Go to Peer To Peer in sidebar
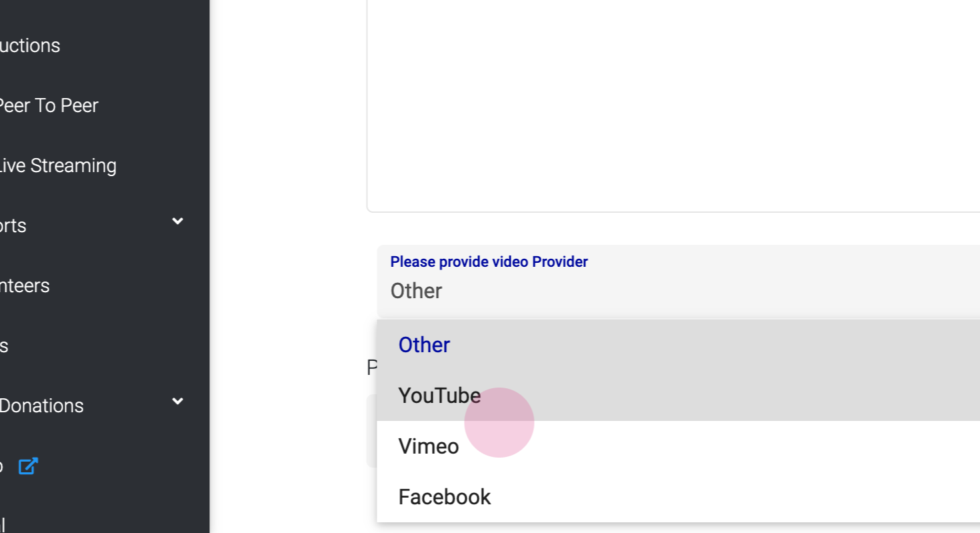This screenshot has height=533, width=980. coord(48,105)
